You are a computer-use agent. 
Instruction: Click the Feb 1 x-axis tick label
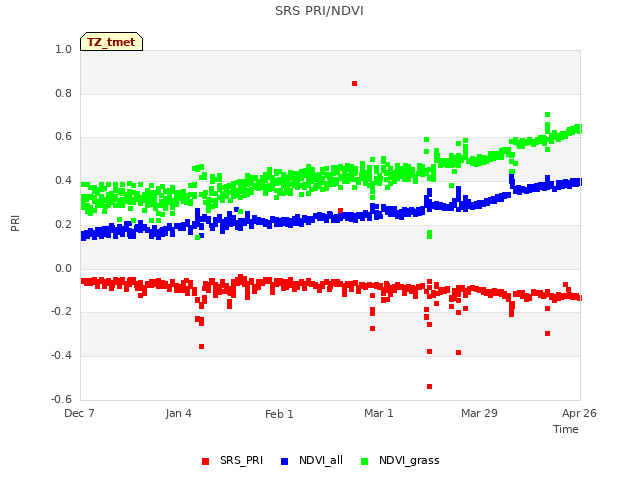click(279, 414)
